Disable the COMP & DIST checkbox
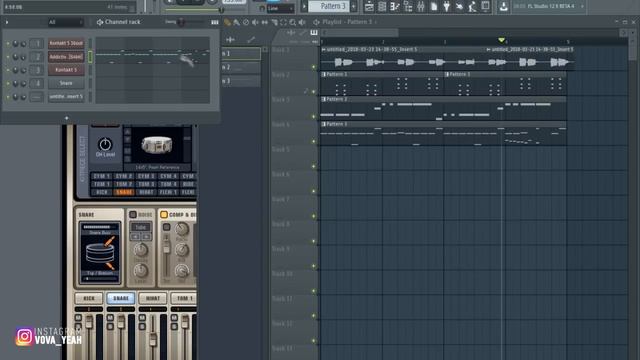The image size is (640, 360). point(164,214)
